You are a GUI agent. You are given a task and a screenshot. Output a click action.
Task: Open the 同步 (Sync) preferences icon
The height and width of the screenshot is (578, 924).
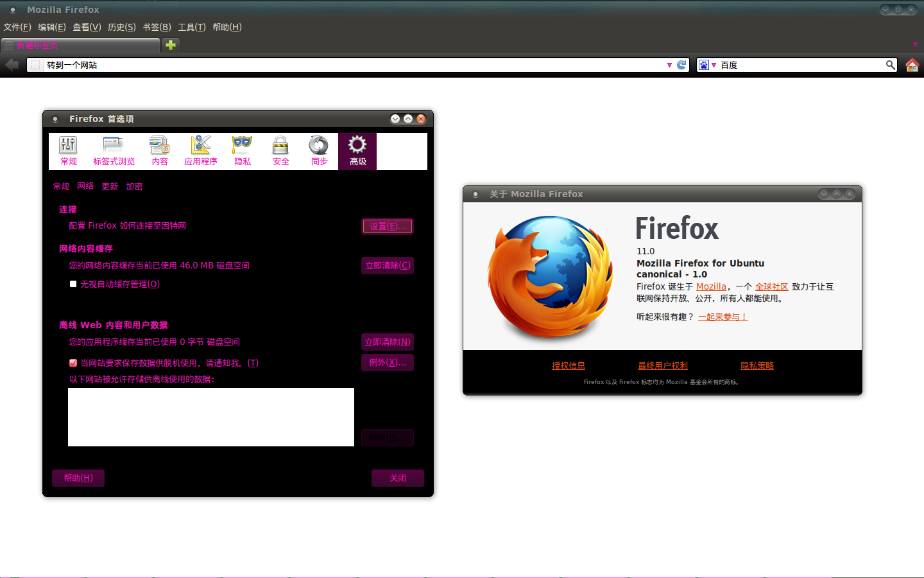tap(320, 152)
